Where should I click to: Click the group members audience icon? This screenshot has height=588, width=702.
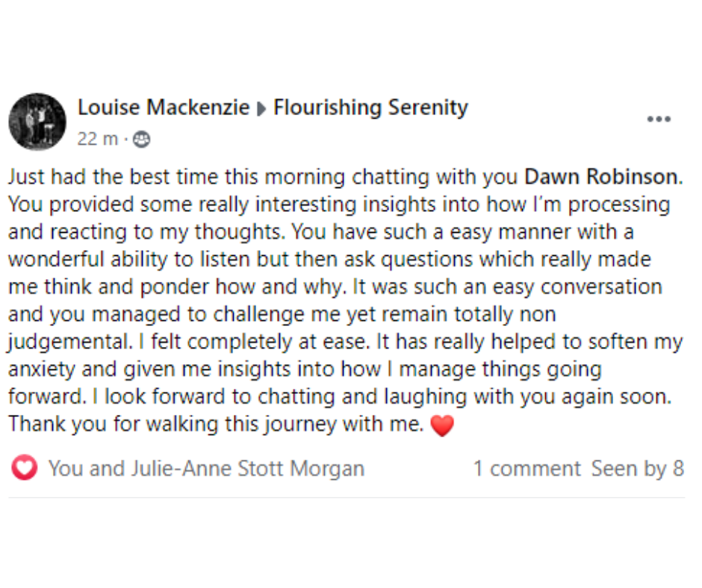141,140
